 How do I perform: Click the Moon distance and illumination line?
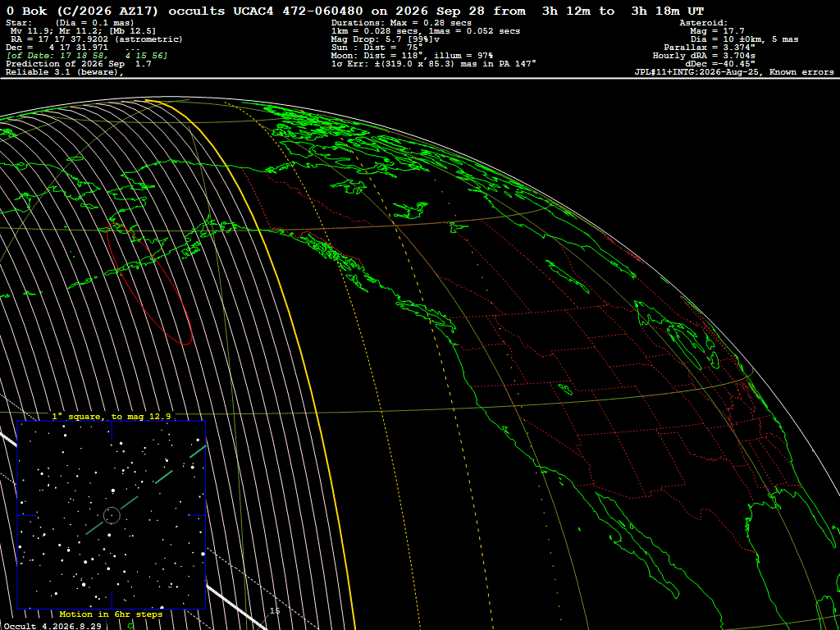click(412, 55)
